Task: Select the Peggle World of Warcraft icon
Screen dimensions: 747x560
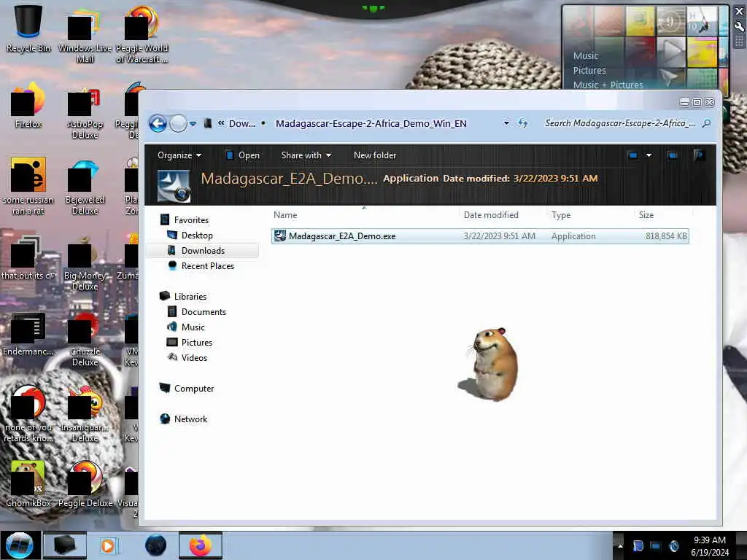Action: pyautogui.click(x=142, y=36)
